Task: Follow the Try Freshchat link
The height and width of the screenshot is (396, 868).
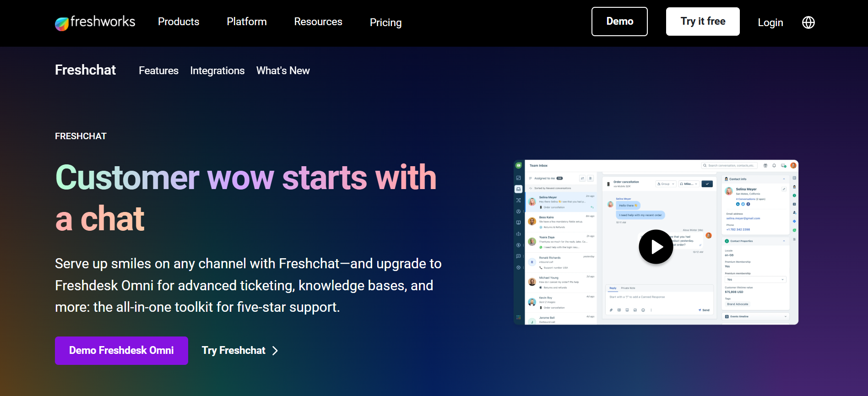Action: 240,351
